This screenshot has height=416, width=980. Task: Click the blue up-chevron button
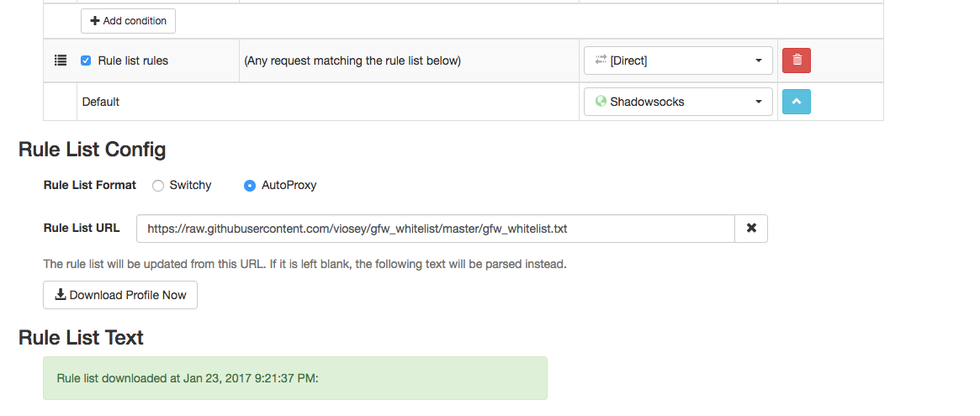(797, 102)
